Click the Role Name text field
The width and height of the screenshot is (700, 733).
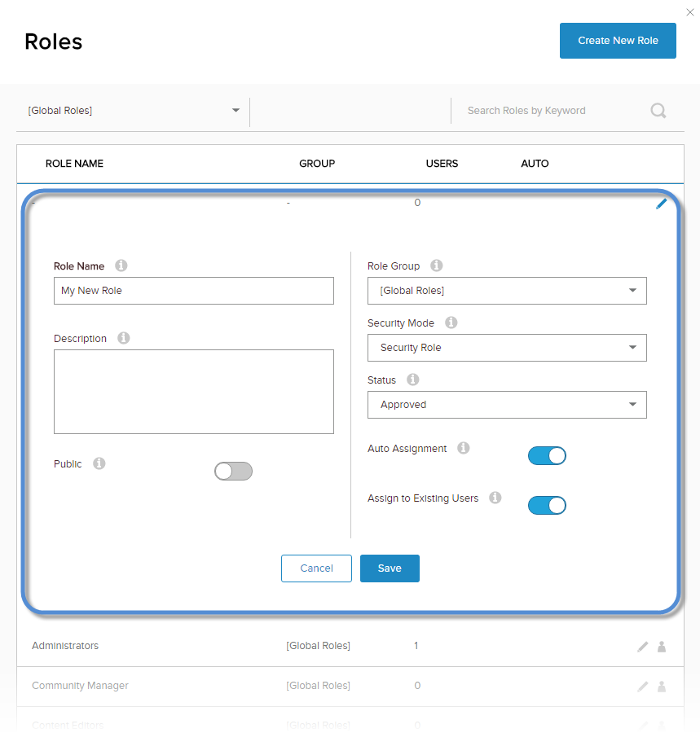194,291
